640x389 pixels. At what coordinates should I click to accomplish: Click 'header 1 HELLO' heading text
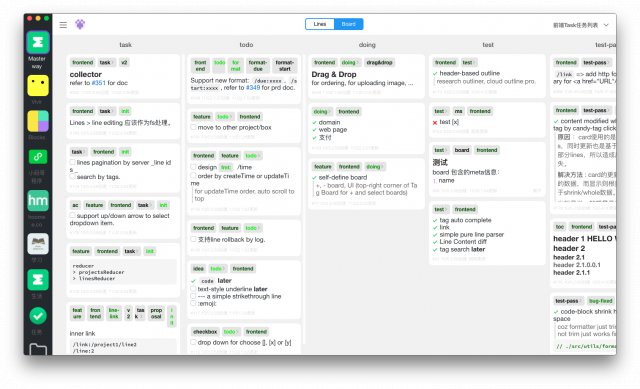(584, 238)
